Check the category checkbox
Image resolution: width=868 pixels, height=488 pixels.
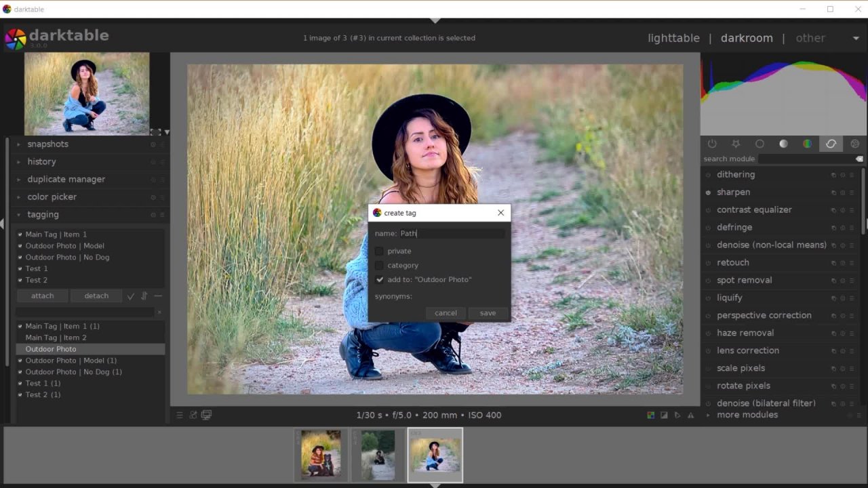[x=380, y=266]
